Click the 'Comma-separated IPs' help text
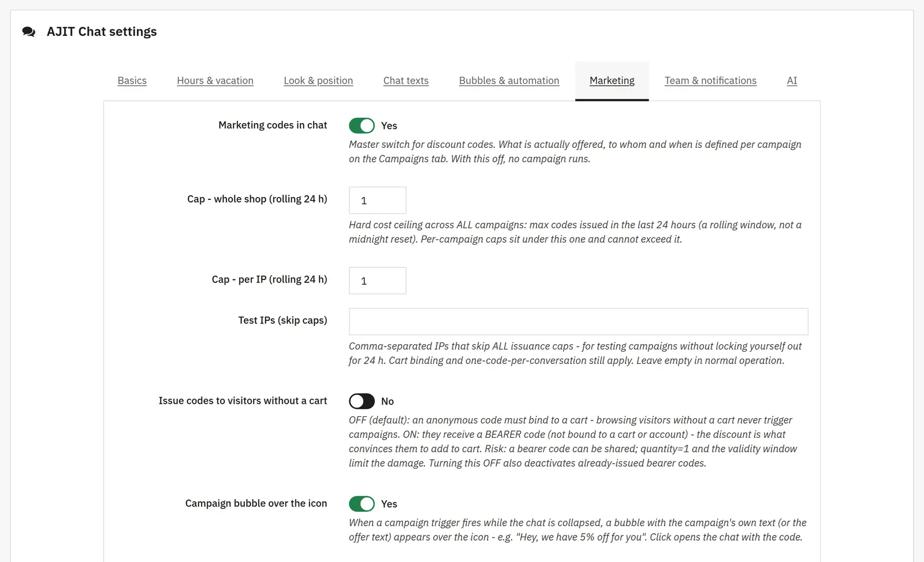 [575, 353]
